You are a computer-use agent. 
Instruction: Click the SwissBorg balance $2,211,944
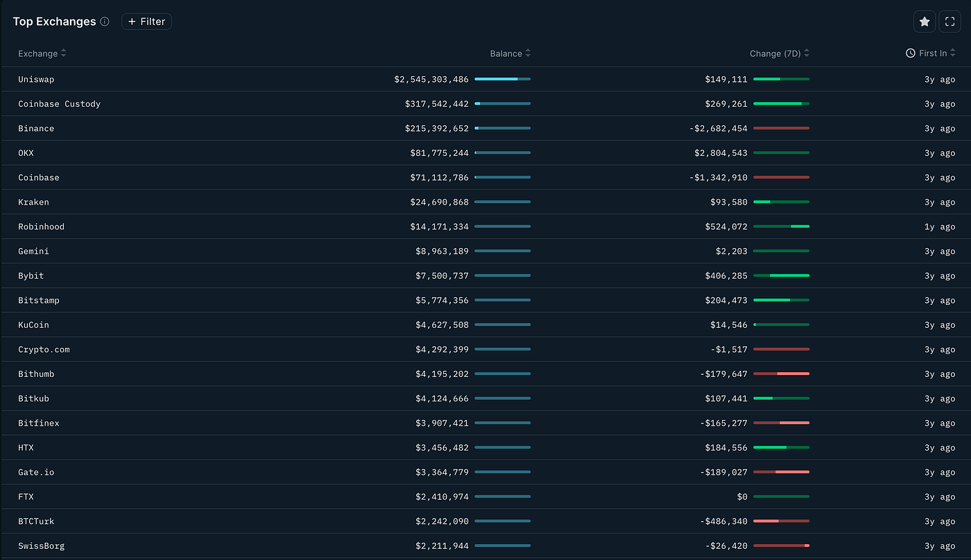coord(442,546)
